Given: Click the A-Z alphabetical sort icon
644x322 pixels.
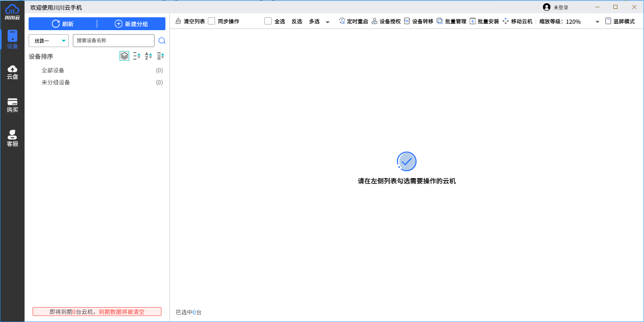Looking at the screenshot, I should click(149, 56).
